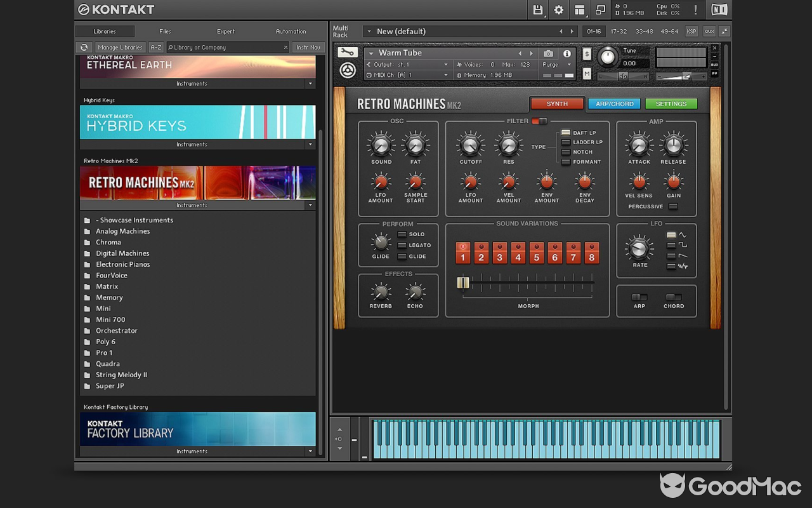Solo the Warm Tube instrument
The image size is (812, 508).
[587, 53]
